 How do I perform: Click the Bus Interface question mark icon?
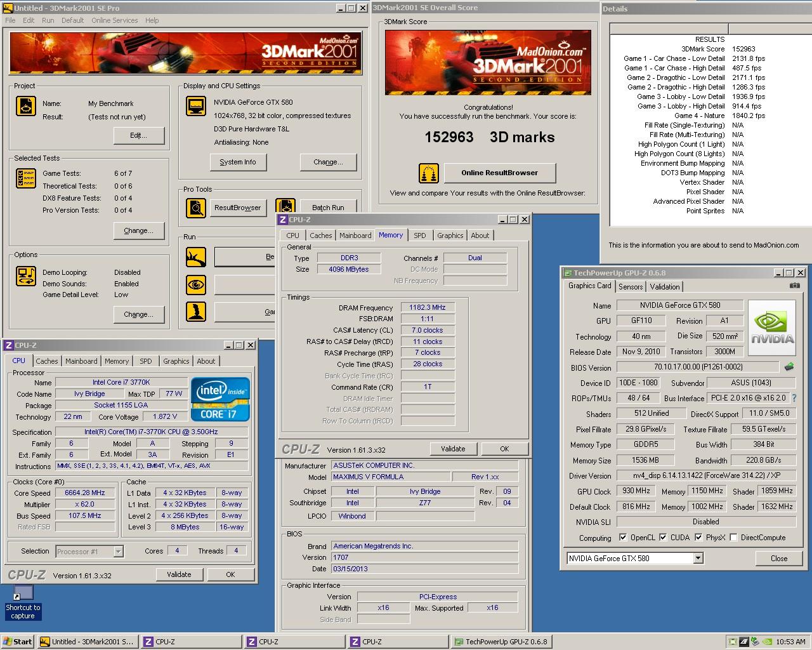pos(794,398)
